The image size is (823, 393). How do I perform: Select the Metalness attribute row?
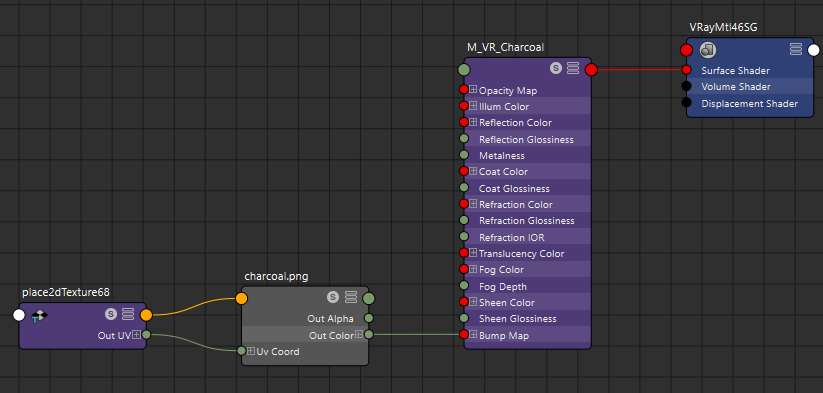(x=527, y=155)
